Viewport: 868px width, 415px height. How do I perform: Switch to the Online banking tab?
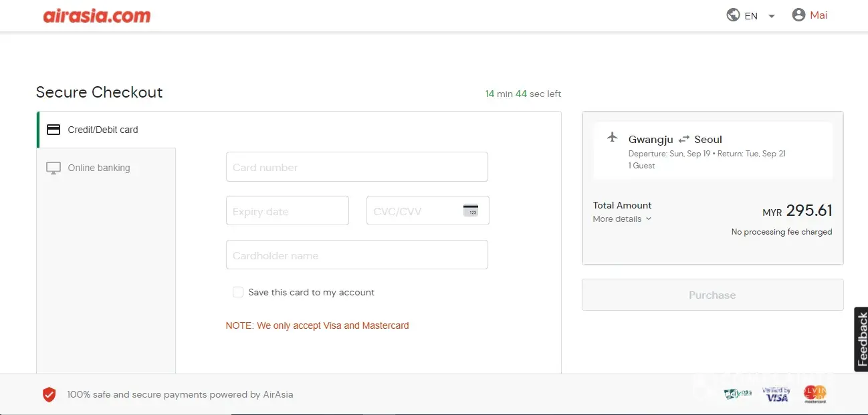coord(98,168)
